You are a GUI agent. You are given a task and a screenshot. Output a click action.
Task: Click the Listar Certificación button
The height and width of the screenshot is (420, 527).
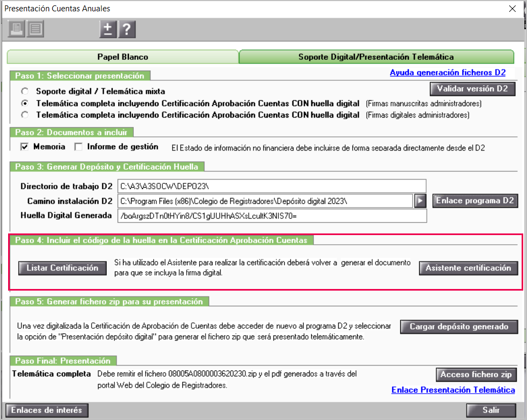point(63,268)
